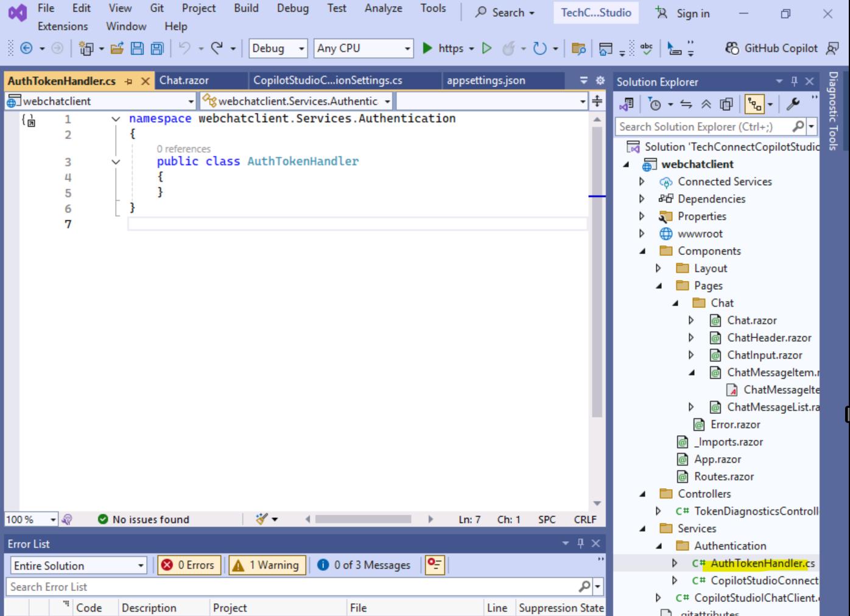The width and height of the screenshot is (850, 616).
Task: Run the project with https profile
Action: coord(443,49)
